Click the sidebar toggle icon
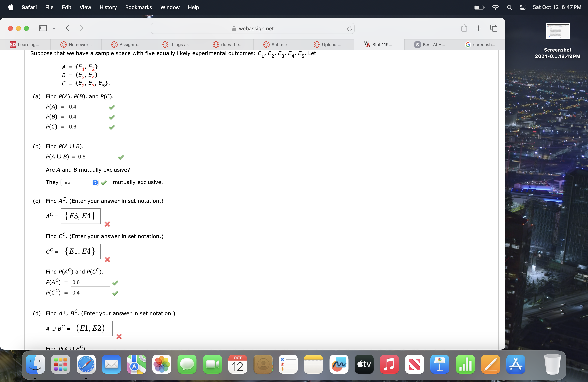 click(43, 28)
